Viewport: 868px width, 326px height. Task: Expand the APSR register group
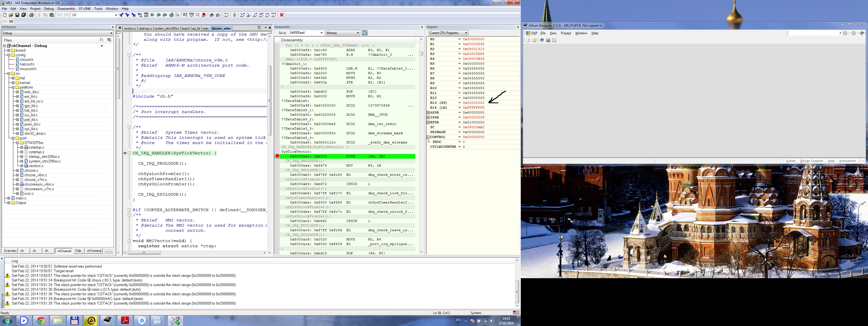(428, 112)
